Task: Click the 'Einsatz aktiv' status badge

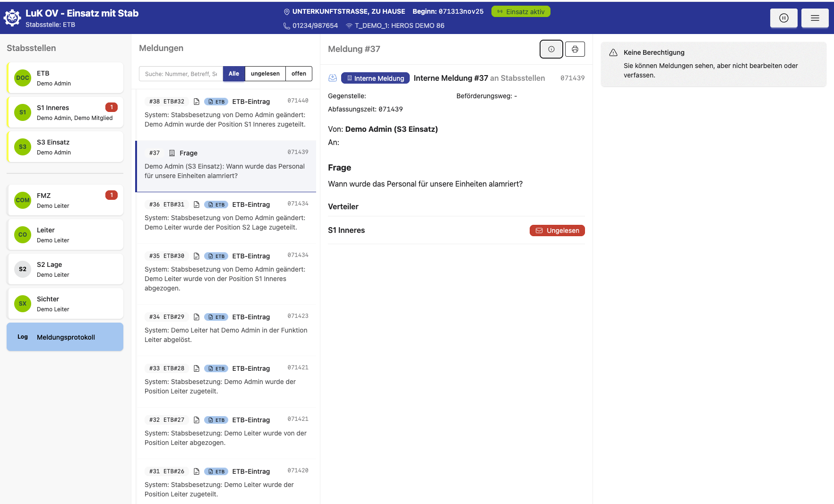Action: [x=521, y=12]
